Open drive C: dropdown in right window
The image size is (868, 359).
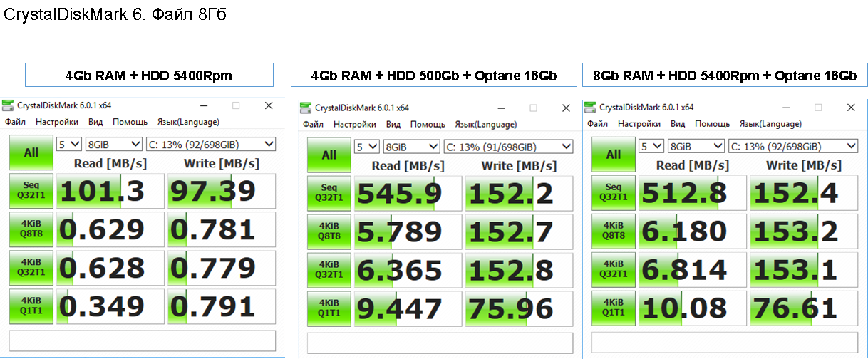(792, 145)
